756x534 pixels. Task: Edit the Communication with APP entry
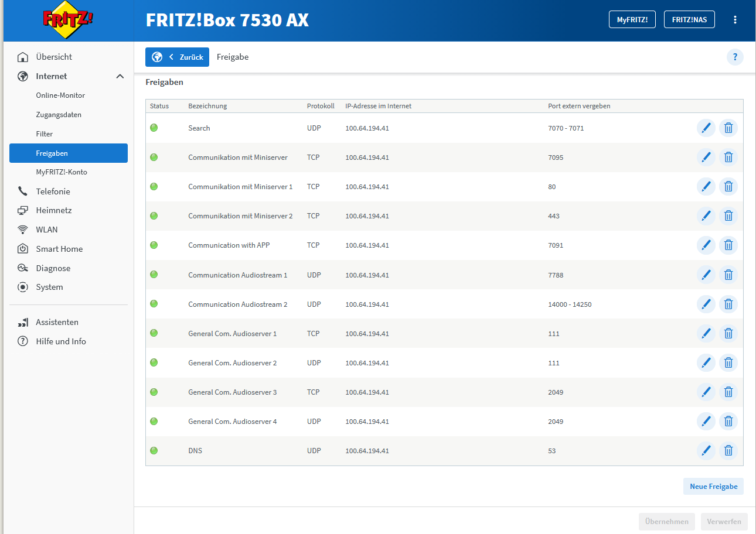click(x=706, y=245)
